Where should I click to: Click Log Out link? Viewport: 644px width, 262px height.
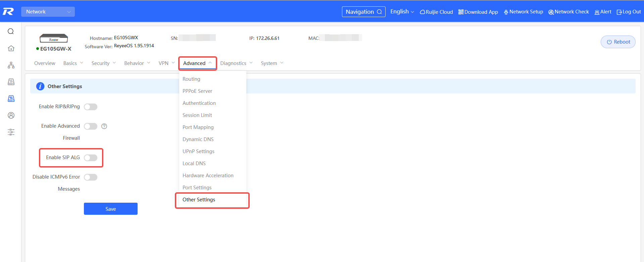(629, 12)
